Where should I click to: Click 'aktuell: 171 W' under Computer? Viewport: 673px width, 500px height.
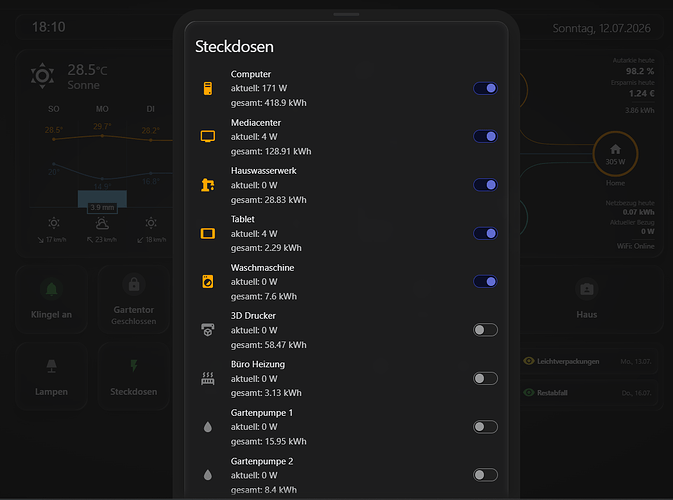click(259, 88)
